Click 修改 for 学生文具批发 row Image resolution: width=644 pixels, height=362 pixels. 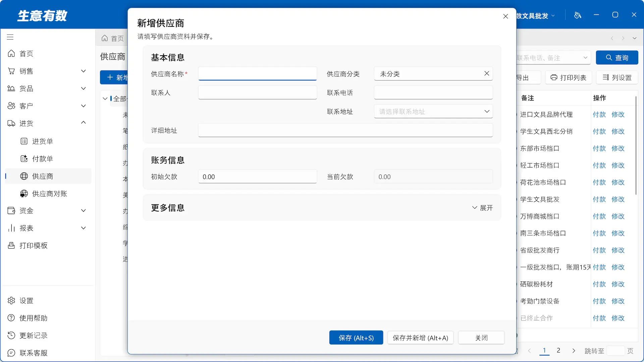coord(618,199)
